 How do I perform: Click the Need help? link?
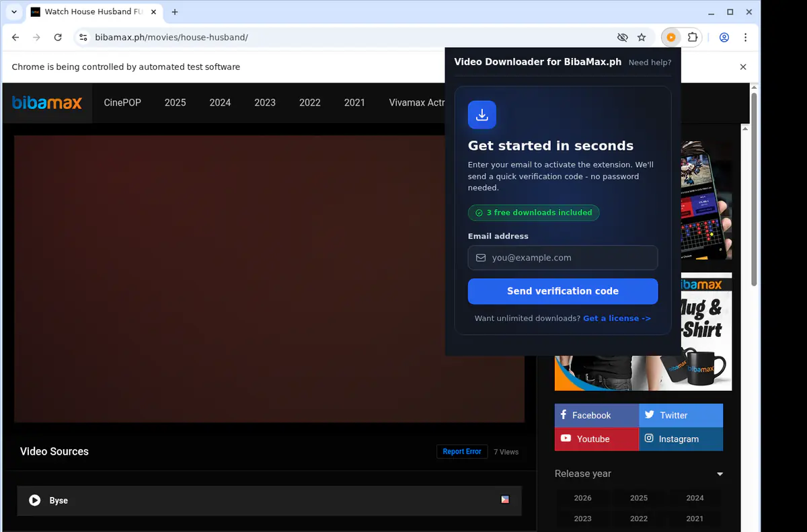pos(650,63)
